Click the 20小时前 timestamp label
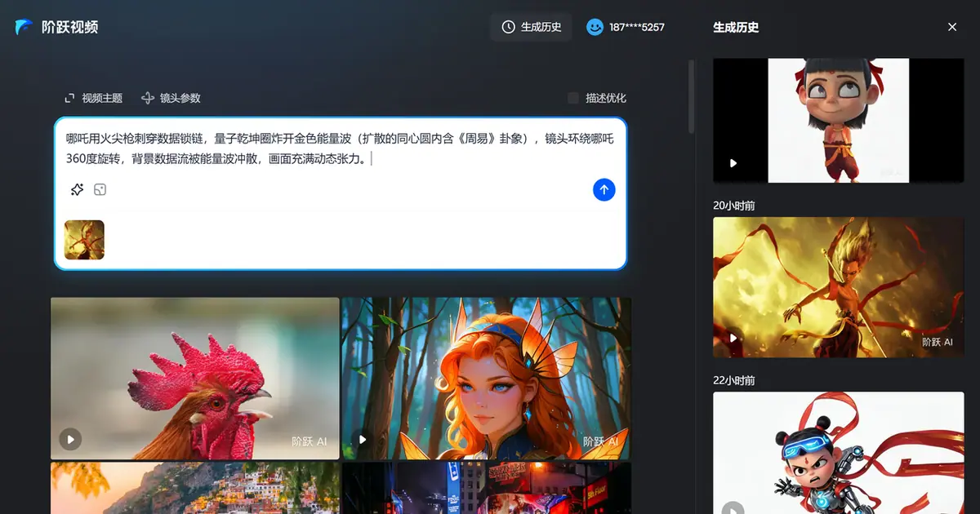Screen dimensions: 980x514 (x=734, y=206)
